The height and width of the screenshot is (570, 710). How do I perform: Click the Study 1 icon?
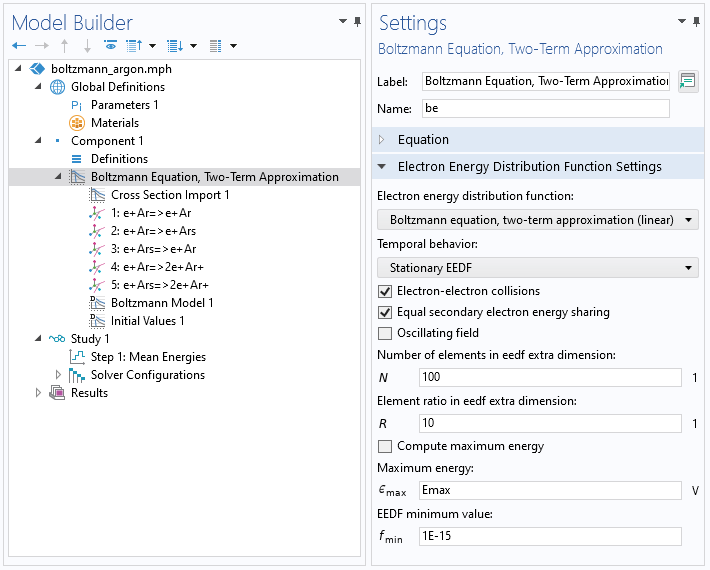57,339
